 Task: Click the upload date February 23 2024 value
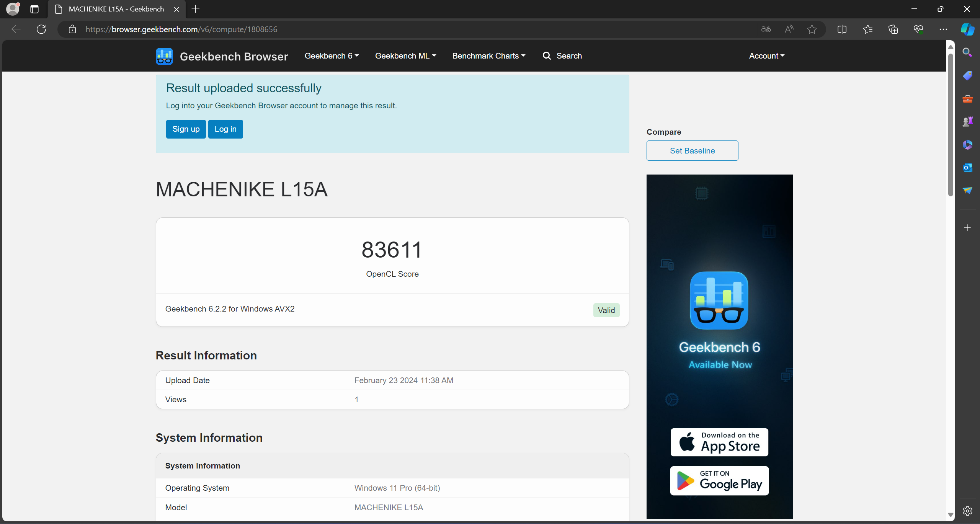point(403,380)
